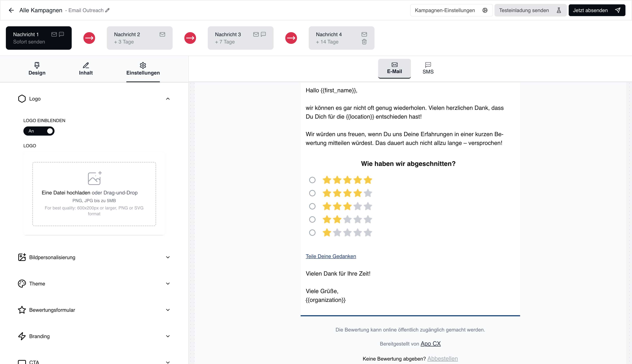The image size is (632, 364).
Task: Click the red arrow before Nachricht 4
Action: coord(291,38)
